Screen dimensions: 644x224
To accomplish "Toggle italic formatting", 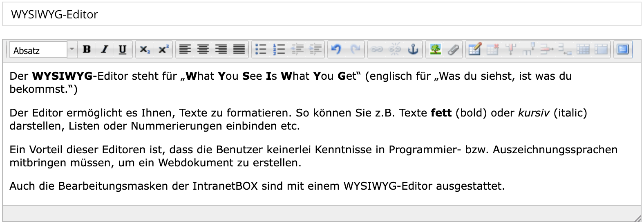I will (105, 49).
